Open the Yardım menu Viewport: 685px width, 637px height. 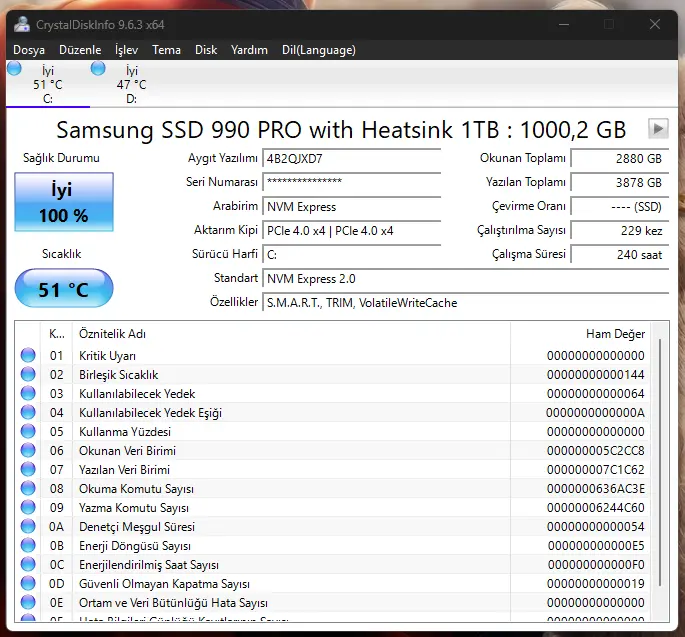(249, 50)
